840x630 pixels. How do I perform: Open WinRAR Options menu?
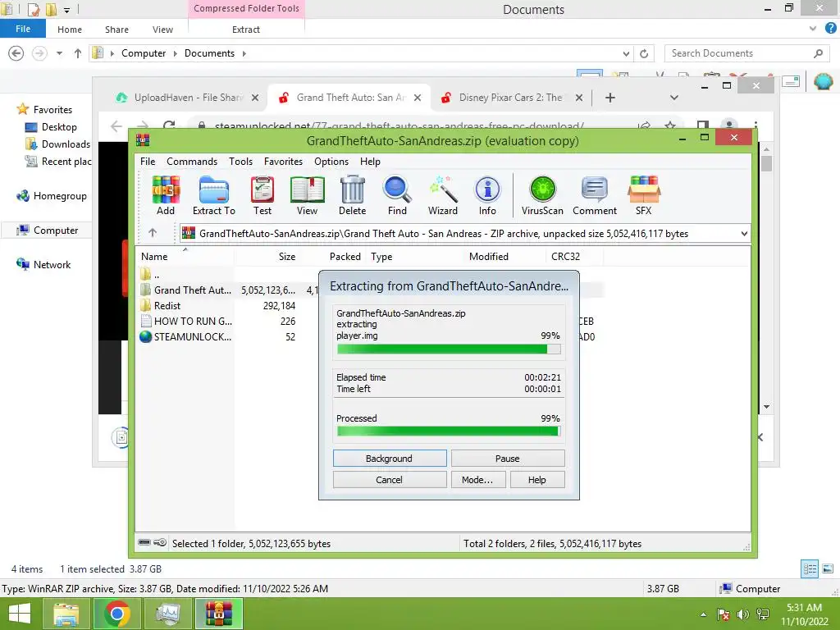[x=331, y=162]
